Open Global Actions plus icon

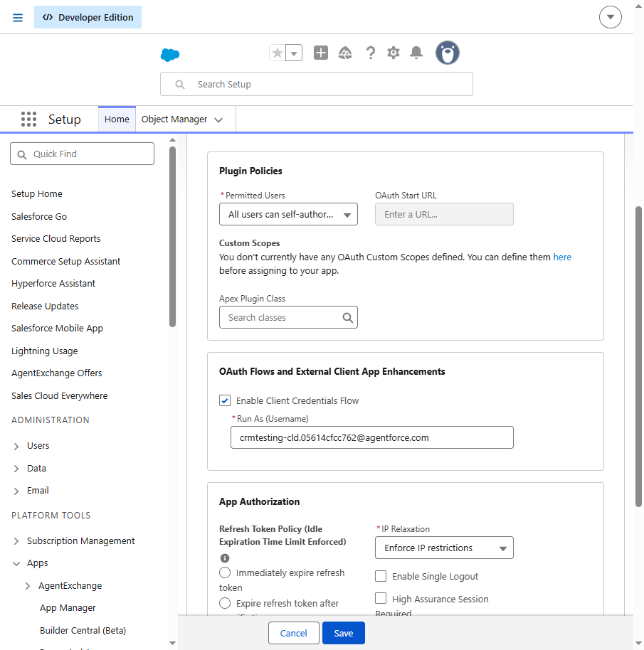(320, 53)
